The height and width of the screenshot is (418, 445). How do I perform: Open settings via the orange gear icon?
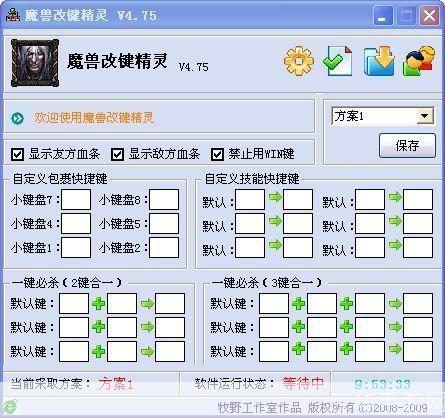tap(299, 61)
